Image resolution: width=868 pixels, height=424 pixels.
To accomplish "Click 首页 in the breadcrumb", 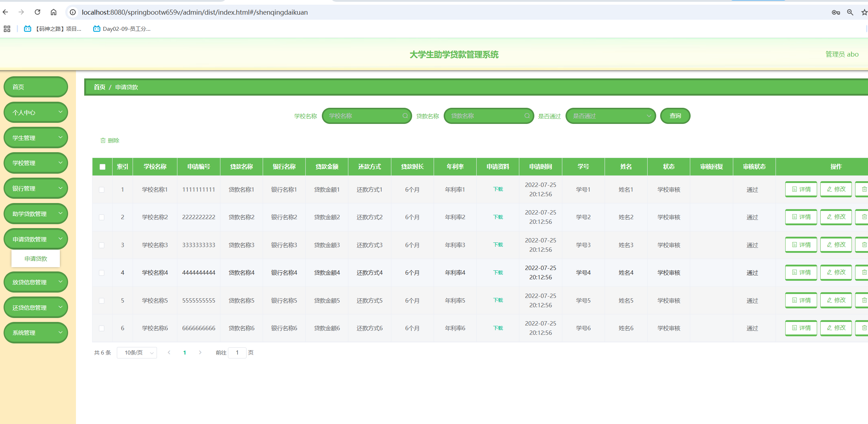I will [100, 87].
